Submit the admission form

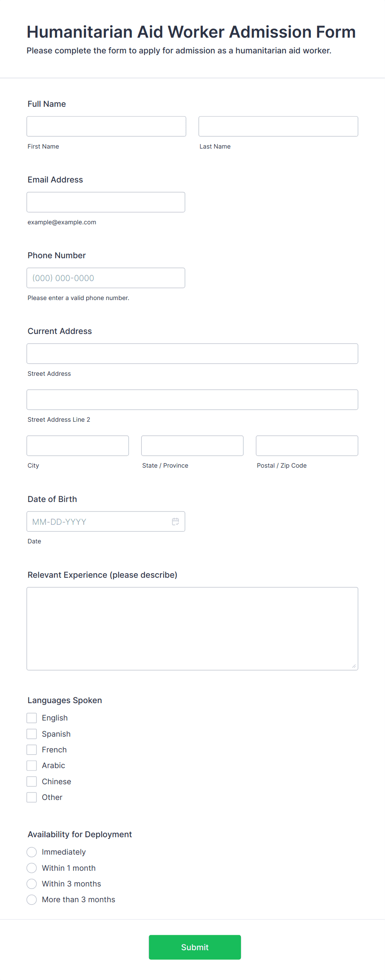point(195,947)
